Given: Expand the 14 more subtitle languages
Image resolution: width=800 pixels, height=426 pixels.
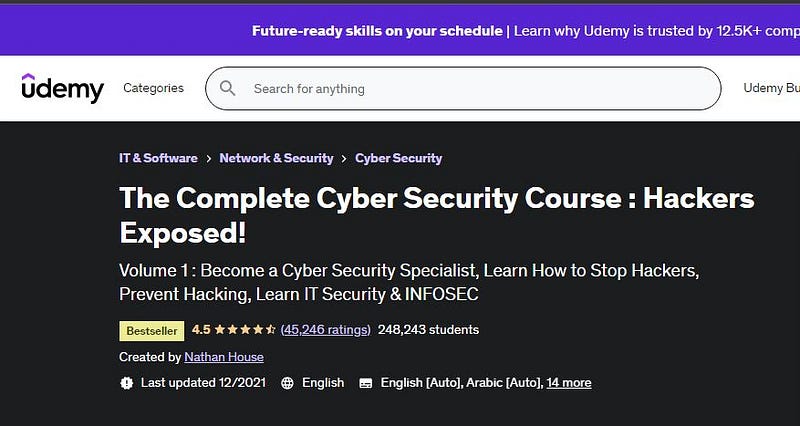Looking at the screenshot, I should pos(569,383).
